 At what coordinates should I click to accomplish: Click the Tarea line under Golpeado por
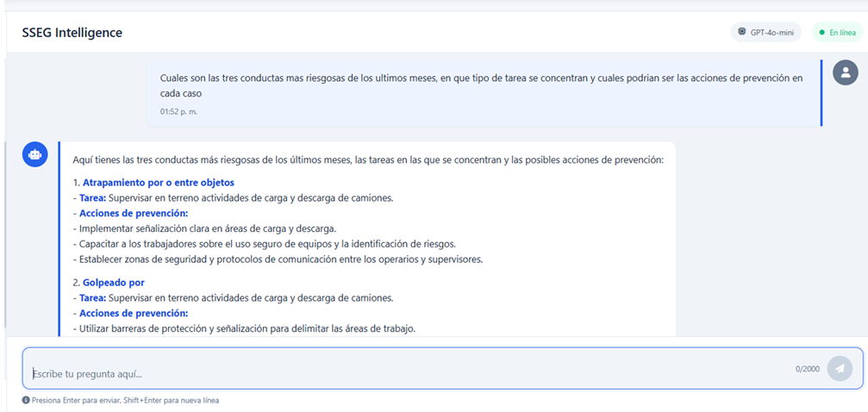click(x=233, y=298)
